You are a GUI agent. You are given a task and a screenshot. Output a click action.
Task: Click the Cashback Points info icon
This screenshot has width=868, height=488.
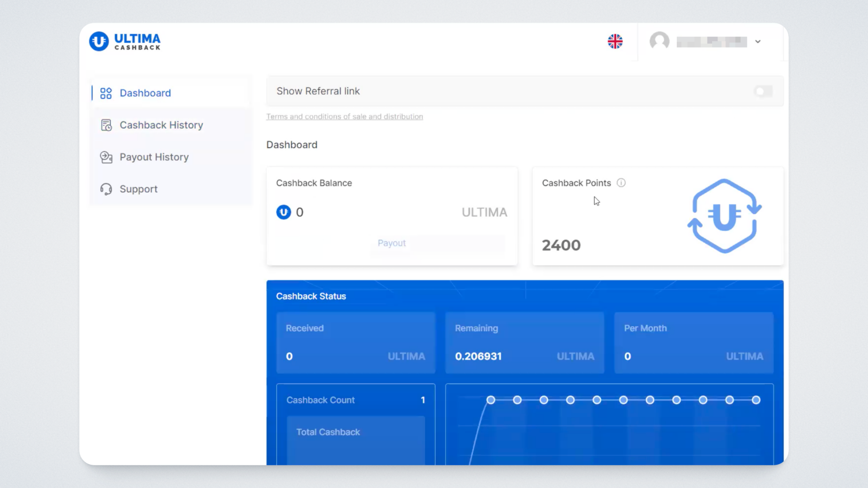pyautogui.click(x=621, y=183)
